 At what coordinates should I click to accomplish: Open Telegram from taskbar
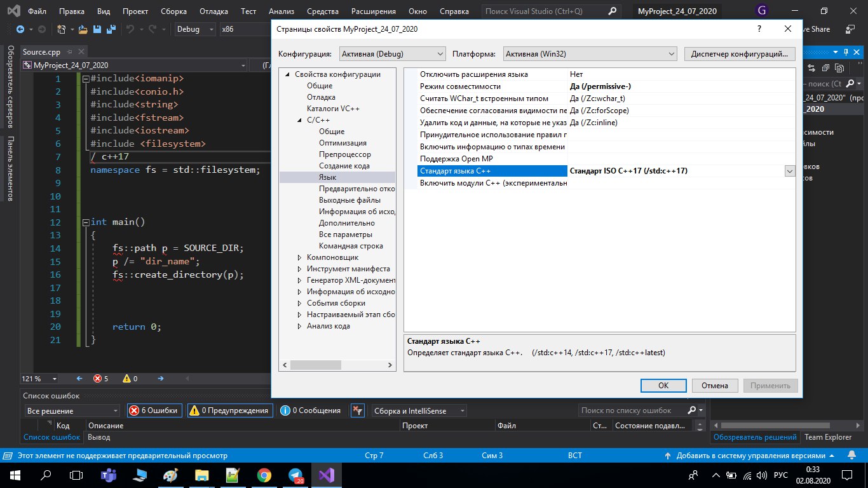click(295, 475)
